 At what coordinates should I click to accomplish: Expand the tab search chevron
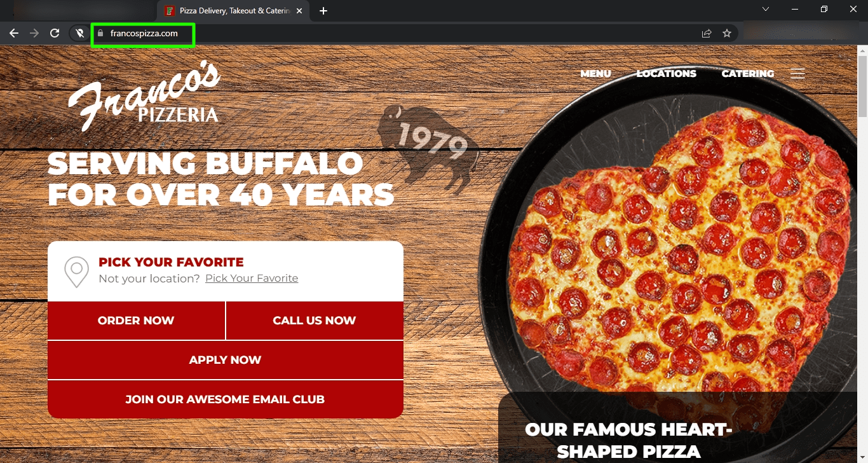pos(766,9)
